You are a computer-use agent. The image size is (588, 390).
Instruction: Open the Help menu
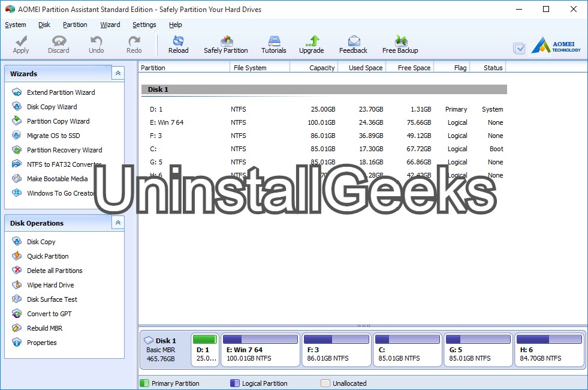(x=175, y=25)
